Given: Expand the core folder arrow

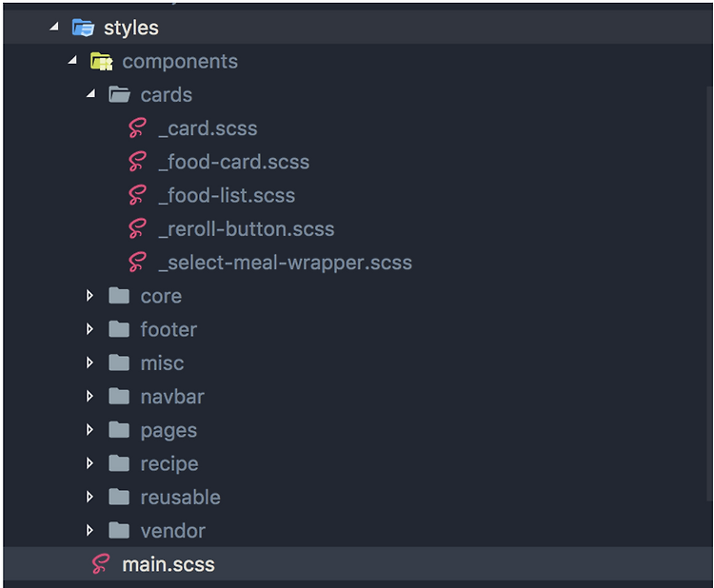Looking at the screenshot, I should (90, 296).
